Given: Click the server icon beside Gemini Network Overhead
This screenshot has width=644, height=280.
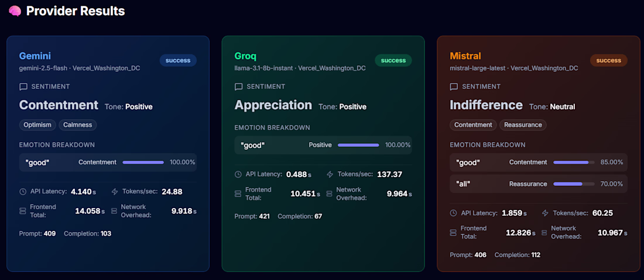Looking at the screenshot, I should click(x=114, y=210).
